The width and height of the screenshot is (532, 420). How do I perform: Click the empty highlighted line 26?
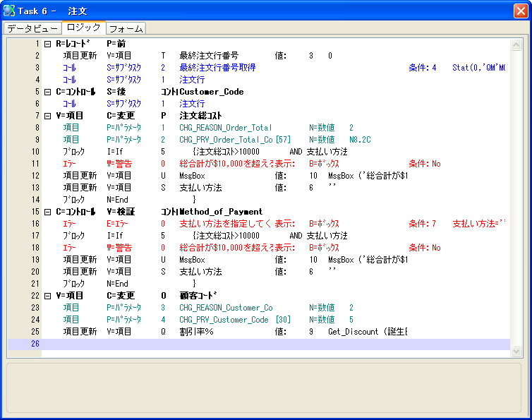[x=259, y=344]
